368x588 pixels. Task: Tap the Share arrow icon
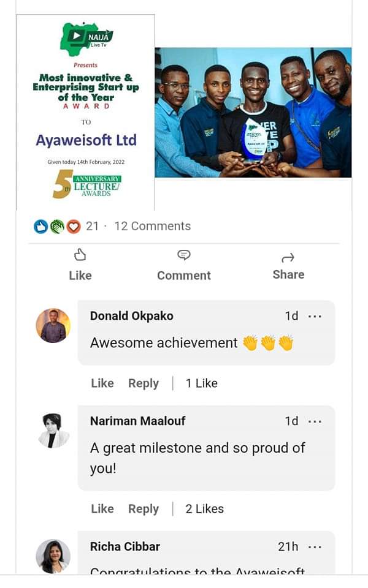coord(288,257)
